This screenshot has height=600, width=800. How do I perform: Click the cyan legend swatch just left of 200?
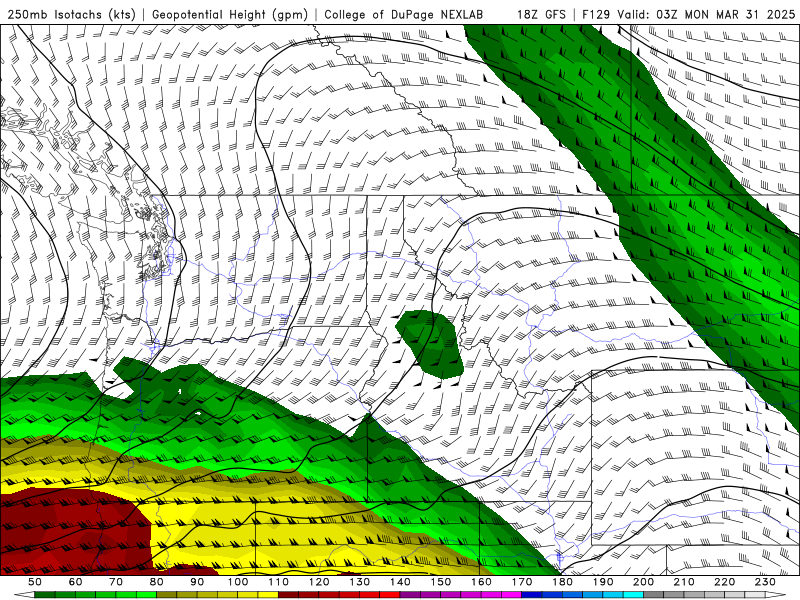pos(634,595)
